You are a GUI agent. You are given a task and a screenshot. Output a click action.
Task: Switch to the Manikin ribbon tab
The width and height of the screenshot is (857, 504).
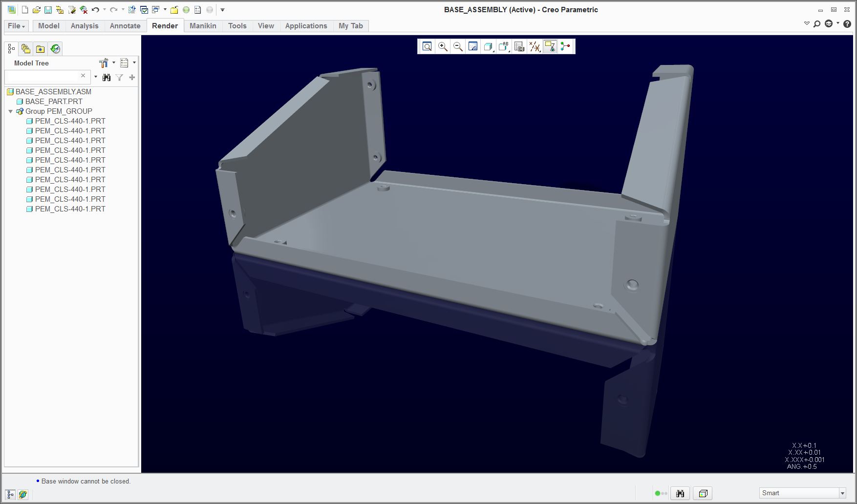click(203, 26)
